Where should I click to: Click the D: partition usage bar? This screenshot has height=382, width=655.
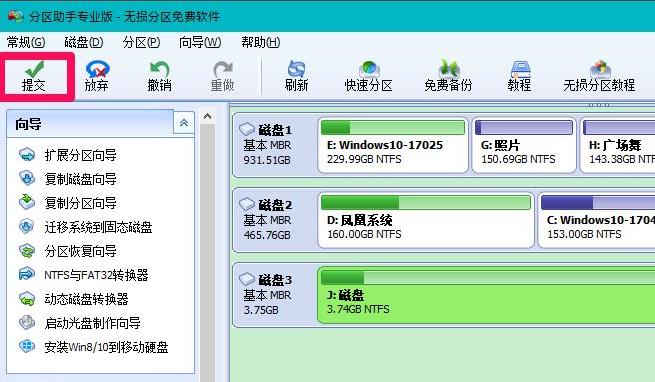(x=426, y=203)
